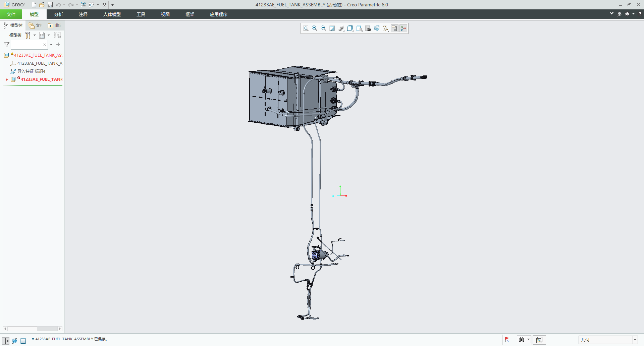
Task: Click the Undo arrow icon
Action: 58,5
